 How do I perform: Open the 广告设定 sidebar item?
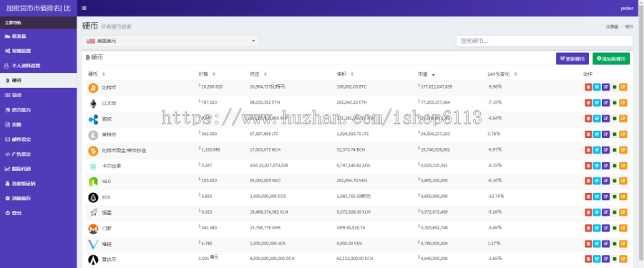[38, 154]
